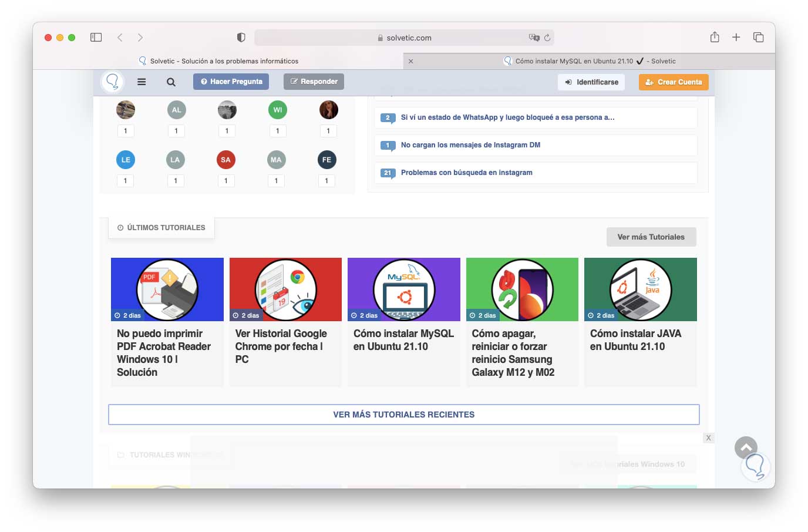The height and width of the screenshot is (532, 808).
Task: Show the Safari tab overview
Action: pyautogui.click(x=759, y=37)
